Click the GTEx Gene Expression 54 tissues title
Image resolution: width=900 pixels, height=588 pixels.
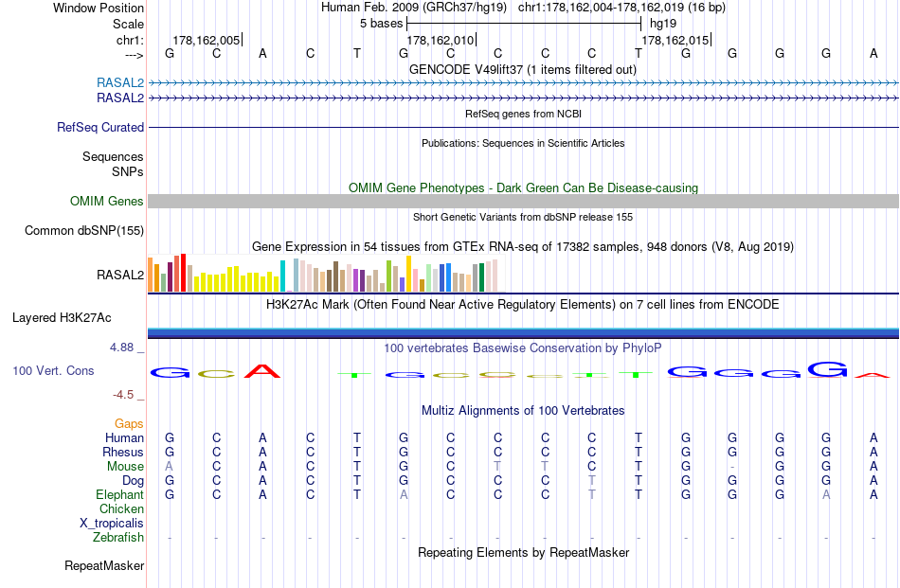[523, 247]
